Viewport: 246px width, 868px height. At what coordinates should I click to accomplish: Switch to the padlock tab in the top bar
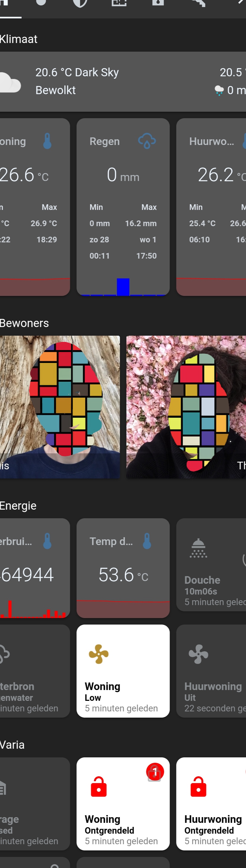[x=158, y=3]
